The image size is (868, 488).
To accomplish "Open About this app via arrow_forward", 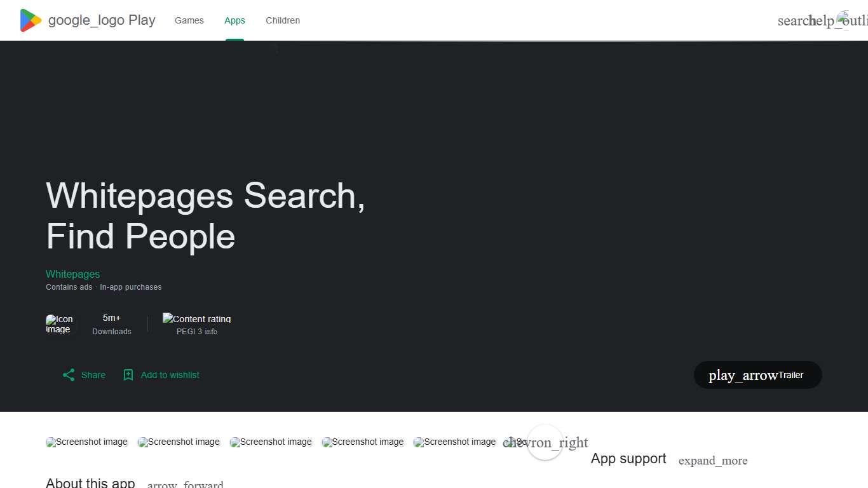I will pos(185,483).
